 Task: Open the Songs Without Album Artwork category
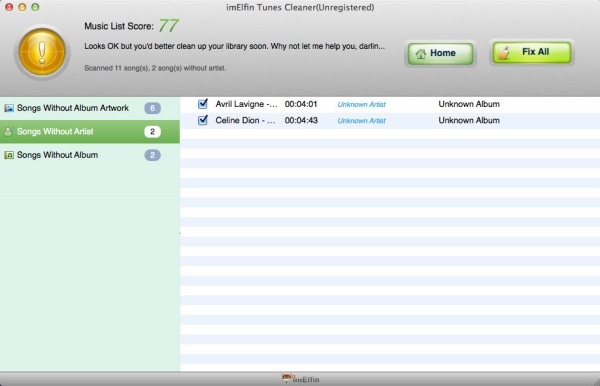[90, 108]
